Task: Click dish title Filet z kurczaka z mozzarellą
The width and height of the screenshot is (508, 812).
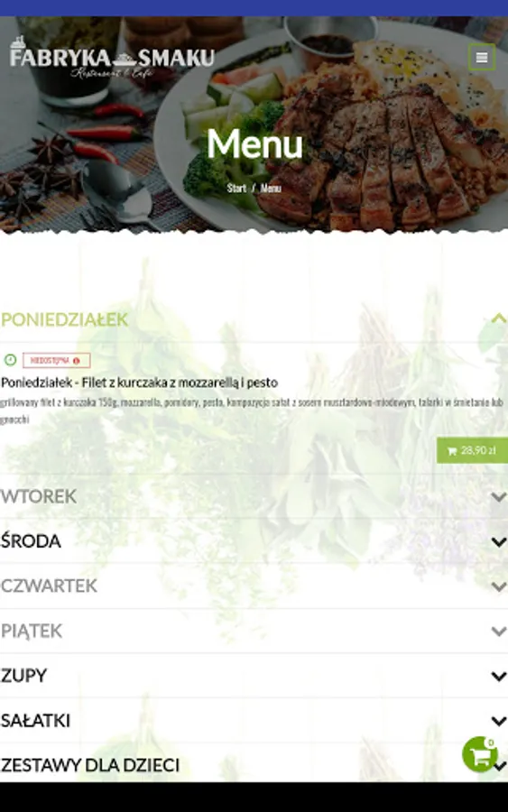Action: [139, 383]
